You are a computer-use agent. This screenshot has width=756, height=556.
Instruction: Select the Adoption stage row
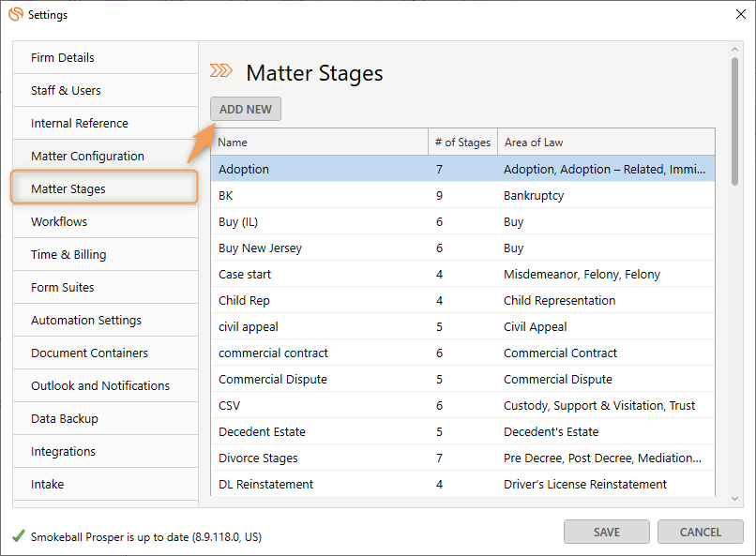[x=462, y=169]
